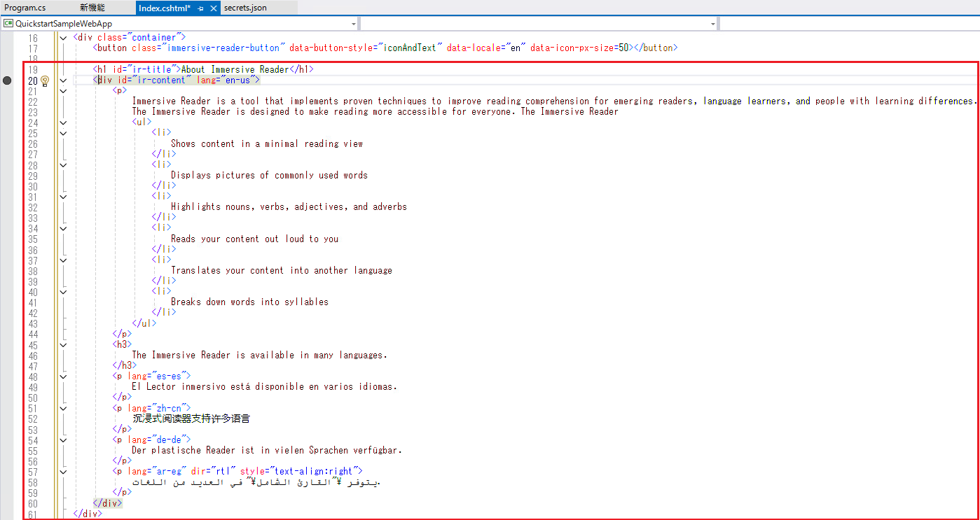Click the text 'About Immersive Reader' in the h1
Image resolution: width=980 pixels, height=520 pixels.
pyautogui.click(x=235, y=69)
